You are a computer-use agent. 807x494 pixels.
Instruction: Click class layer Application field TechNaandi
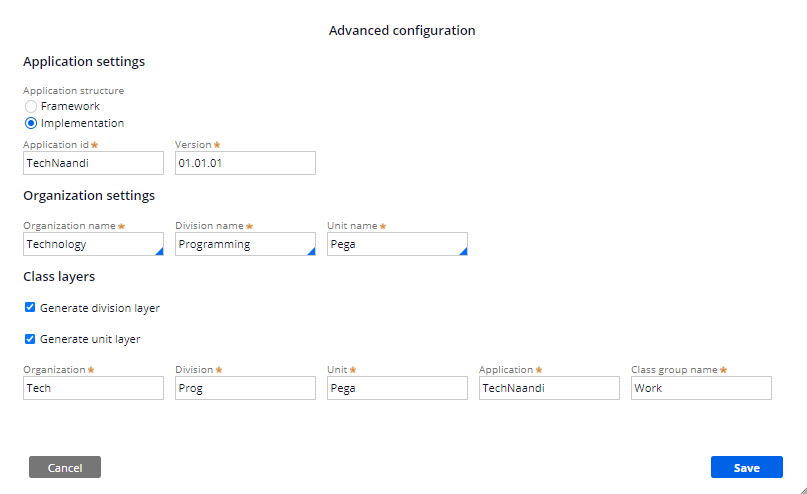(x=549, y=388)
